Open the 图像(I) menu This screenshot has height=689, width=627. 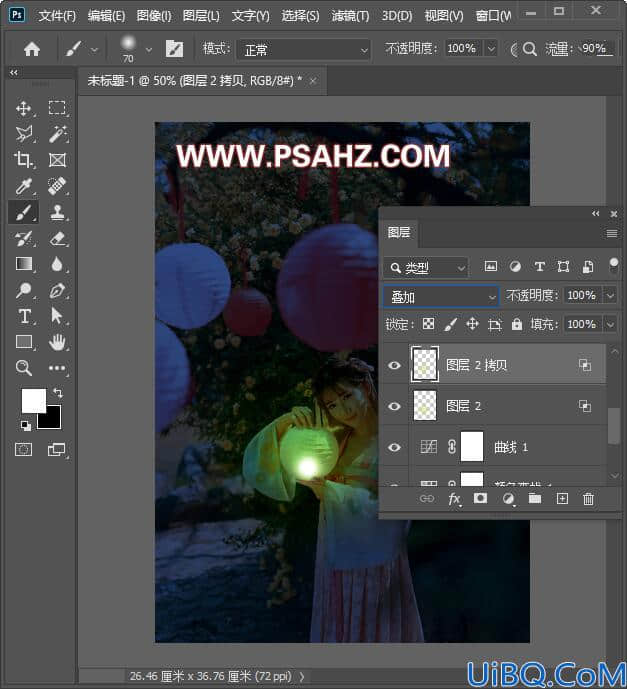tap(154, 16)
